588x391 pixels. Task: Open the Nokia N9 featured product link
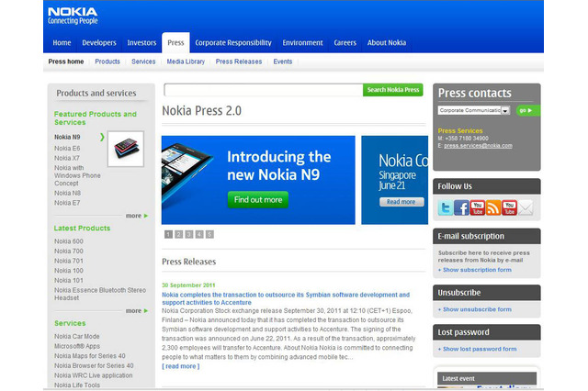coord(67,137)
